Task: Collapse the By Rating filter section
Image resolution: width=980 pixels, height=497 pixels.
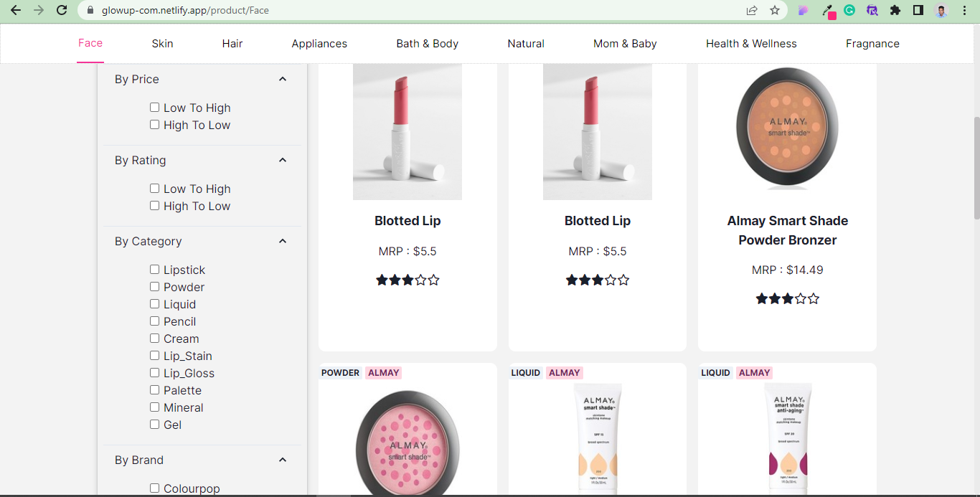Action: tap(283, 160)
